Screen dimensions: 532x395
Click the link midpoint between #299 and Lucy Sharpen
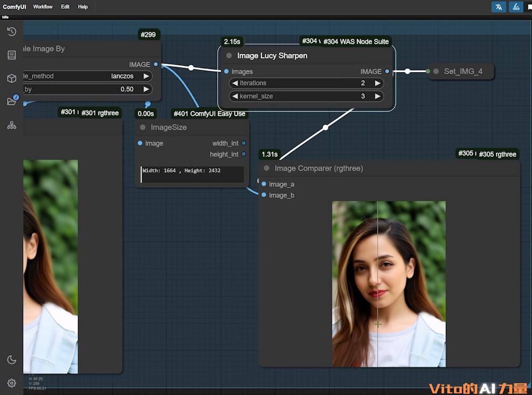191,67
